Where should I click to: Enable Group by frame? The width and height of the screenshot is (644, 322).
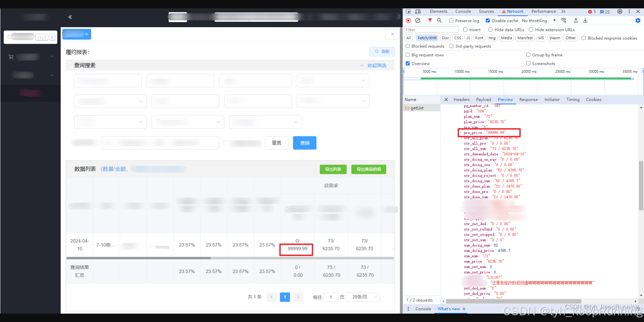tap(528, 55)
